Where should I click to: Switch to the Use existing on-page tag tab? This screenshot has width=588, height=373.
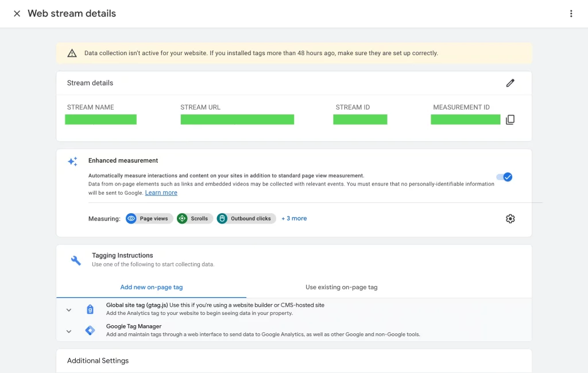click(341, 287)
